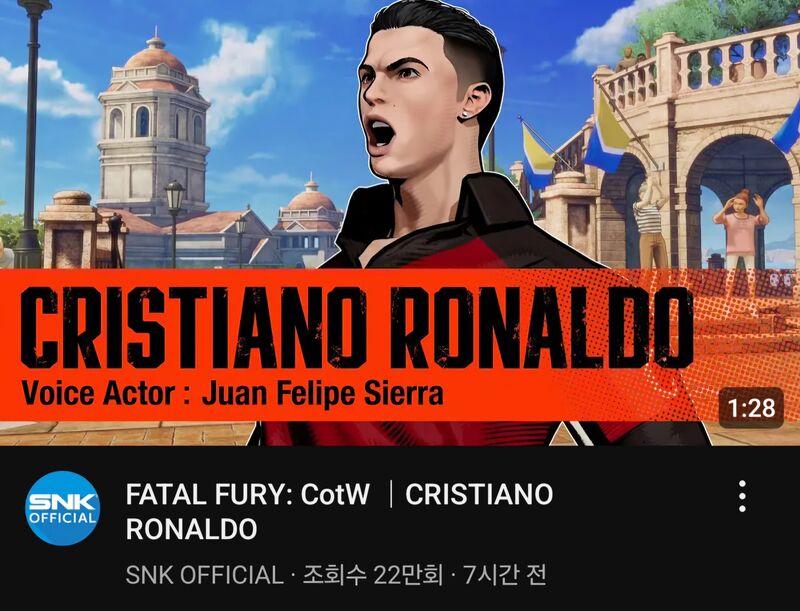Click the tall black lamp post at left

tap(31, 133)
